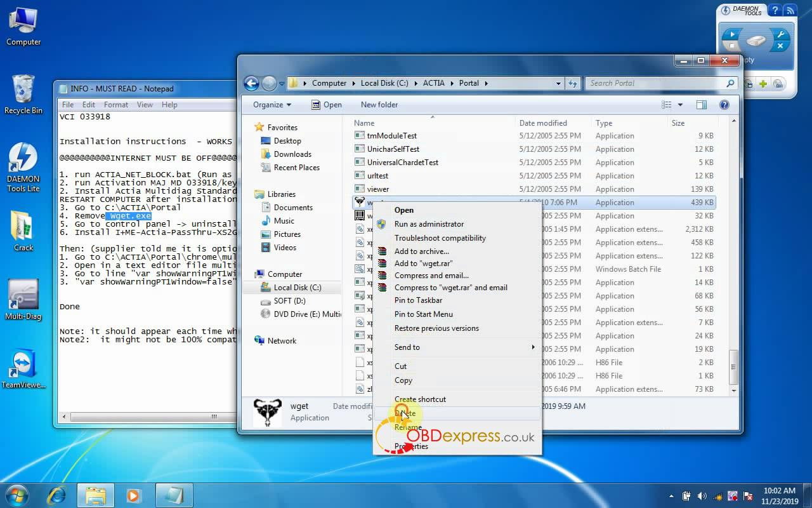This screenshot has width=812, height=508.
Task: Click the taskbar clock showing 10:02 AM
Action: click(779, 495)
